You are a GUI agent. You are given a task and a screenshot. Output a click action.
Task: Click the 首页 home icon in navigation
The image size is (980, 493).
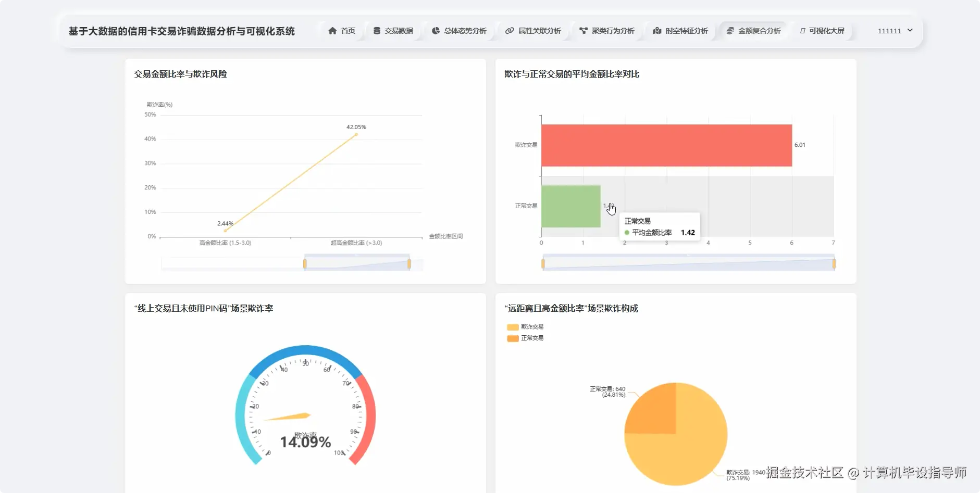click(x=333, y=31)
